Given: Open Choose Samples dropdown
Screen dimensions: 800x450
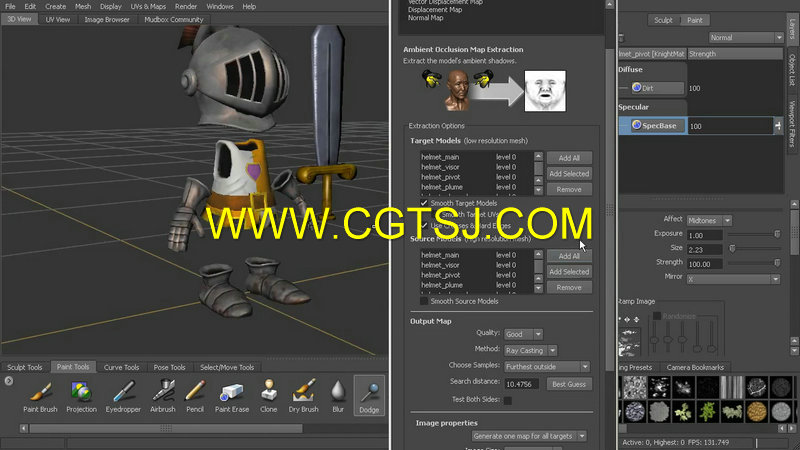Looking at the screenshot, I should (x=547, y=367).
